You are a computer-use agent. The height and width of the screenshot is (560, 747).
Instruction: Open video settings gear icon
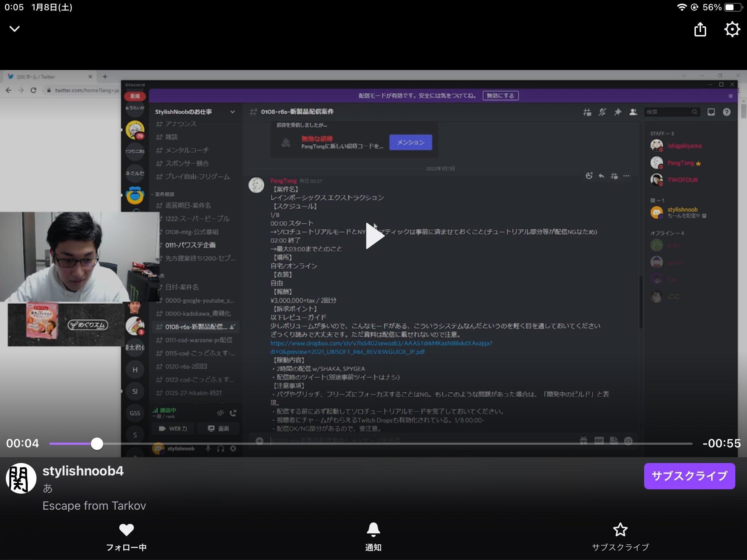[732, 29]
